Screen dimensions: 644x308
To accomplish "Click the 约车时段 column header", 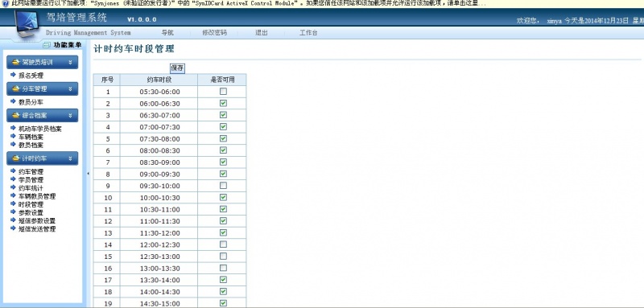I will [159, 80].
